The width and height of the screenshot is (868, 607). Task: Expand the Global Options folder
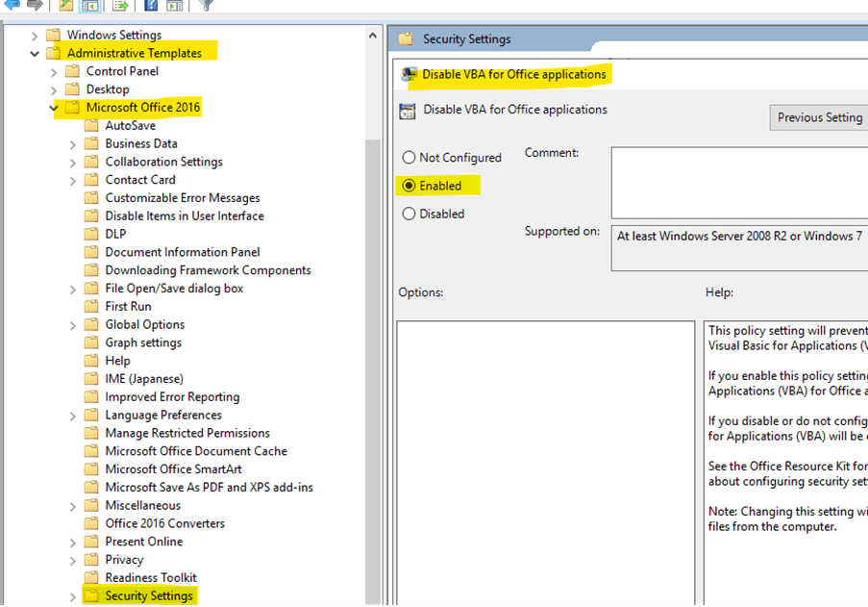coord(72,326)
